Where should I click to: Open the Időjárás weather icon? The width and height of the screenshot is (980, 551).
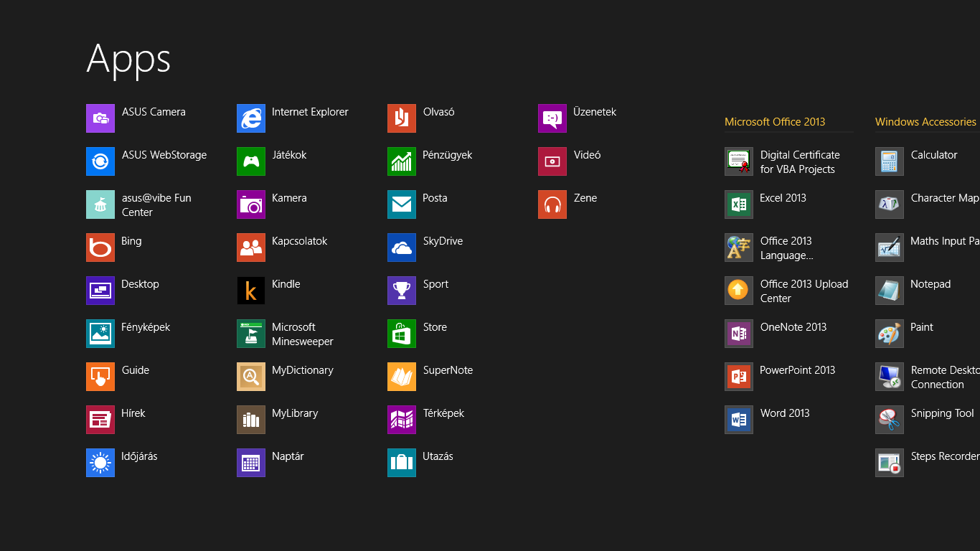pyautogui.click(x=100, y=463)
